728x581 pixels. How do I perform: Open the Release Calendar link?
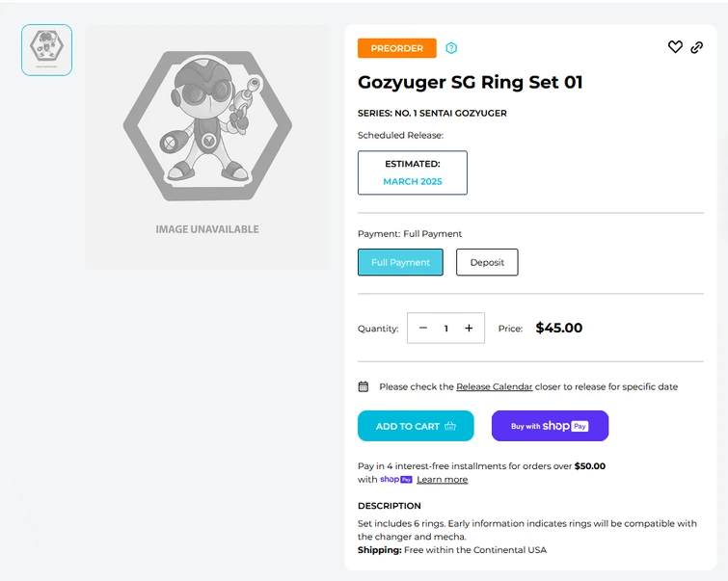click(494, 386)
